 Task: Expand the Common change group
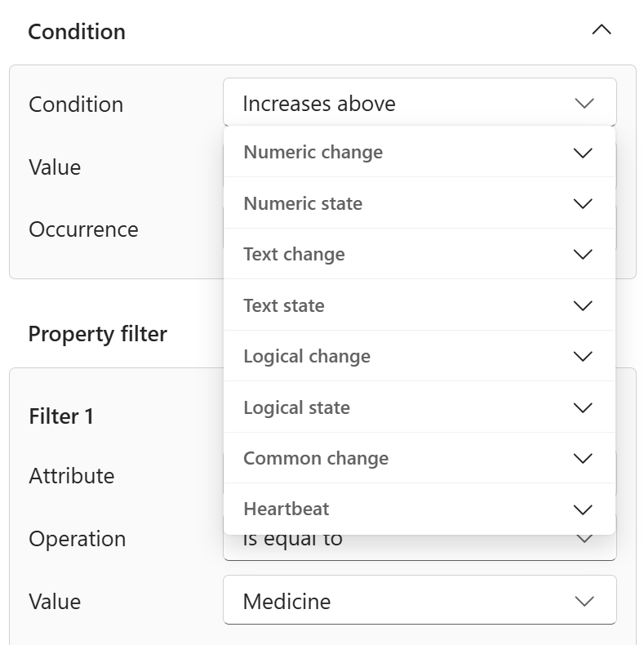pos(420,458)
